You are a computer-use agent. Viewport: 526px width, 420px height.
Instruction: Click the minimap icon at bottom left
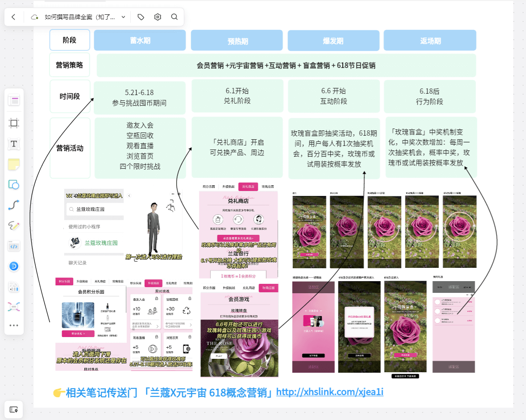[x=14, y=409]
